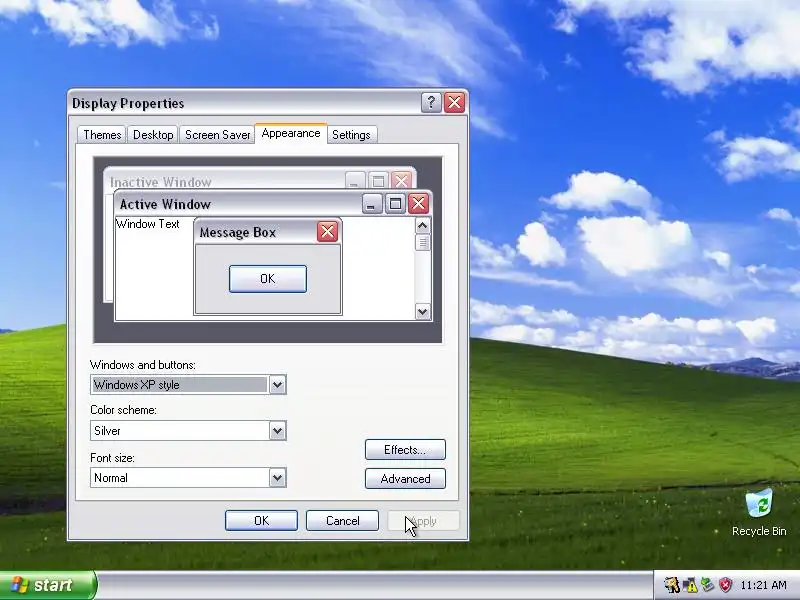The image size is (800, 600).
Task: Open the Screen Saver tab
Action: pos(217,135)
